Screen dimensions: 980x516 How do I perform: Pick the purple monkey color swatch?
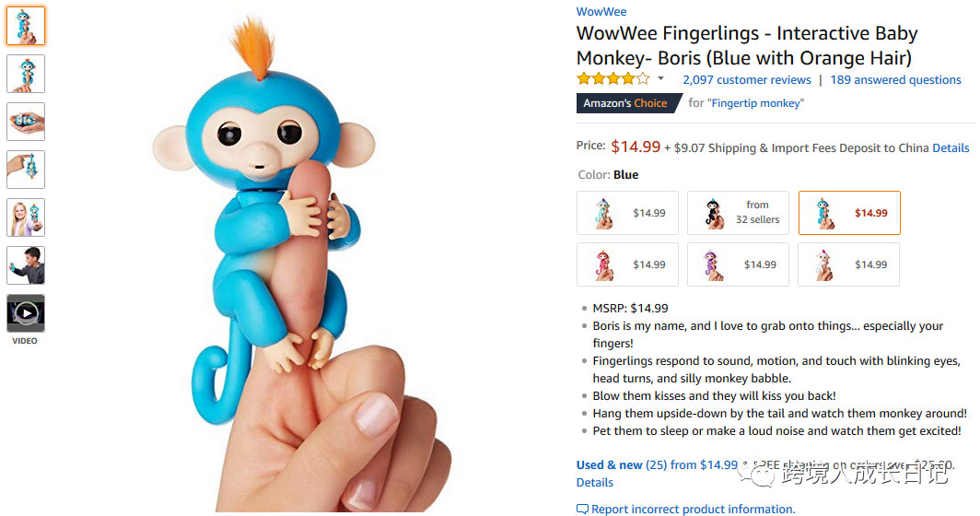tap(738, 264)
